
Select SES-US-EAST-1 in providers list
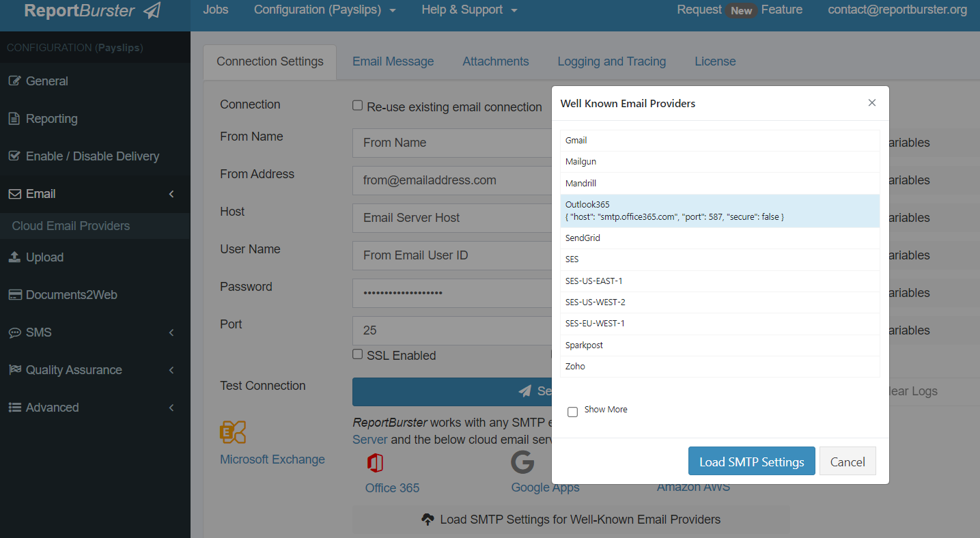(x=720, y=281)
